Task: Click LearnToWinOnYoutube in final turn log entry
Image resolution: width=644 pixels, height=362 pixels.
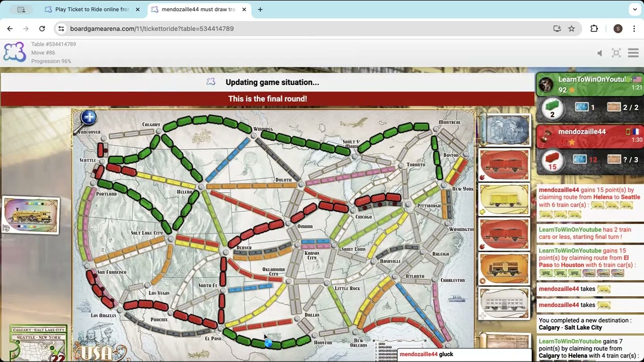Action: pos(570,230)
